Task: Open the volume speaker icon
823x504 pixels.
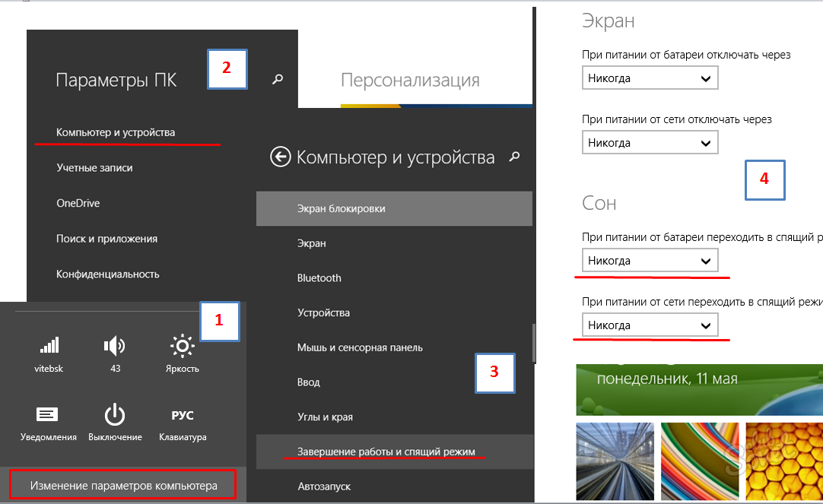Action: 114,347
